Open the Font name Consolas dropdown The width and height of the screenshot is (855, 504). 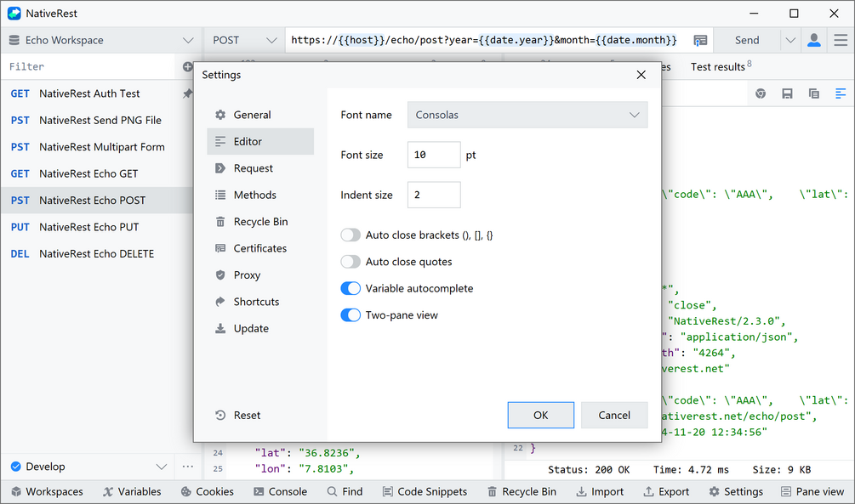[527, 115]
